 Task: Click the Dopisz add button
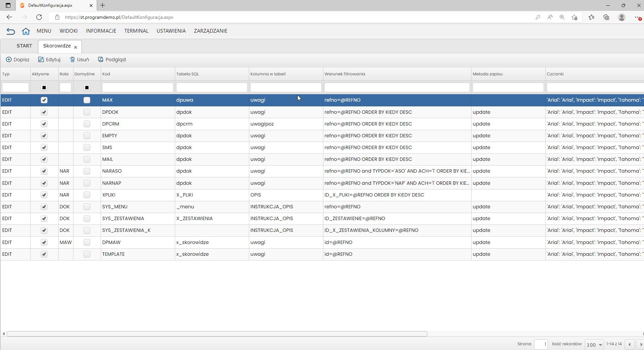pos(18,60)
